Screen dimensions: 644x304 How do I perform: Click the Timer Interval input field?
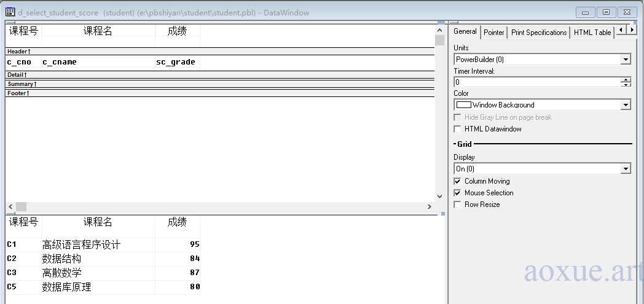537,82
